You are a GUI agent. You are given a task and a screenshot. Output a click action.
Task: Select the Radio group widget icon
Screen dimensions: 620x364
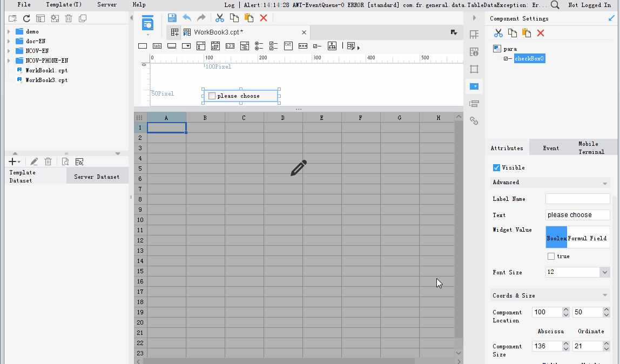tap(259, 46)
